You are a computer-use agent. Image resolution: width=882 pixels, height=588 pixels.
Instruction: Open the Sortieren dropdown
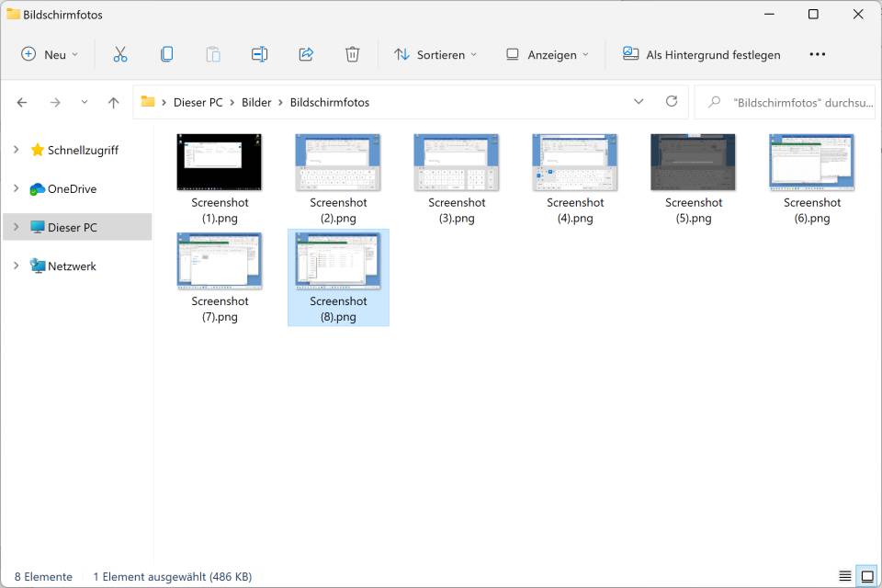point(435,54)
